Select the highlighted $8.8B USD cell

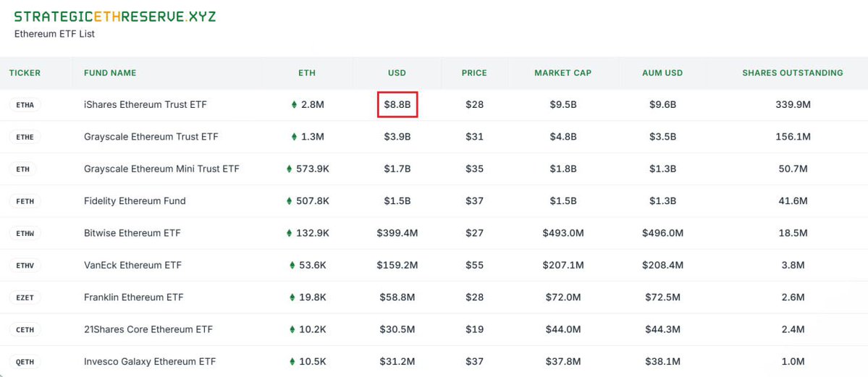coord(397,105)
